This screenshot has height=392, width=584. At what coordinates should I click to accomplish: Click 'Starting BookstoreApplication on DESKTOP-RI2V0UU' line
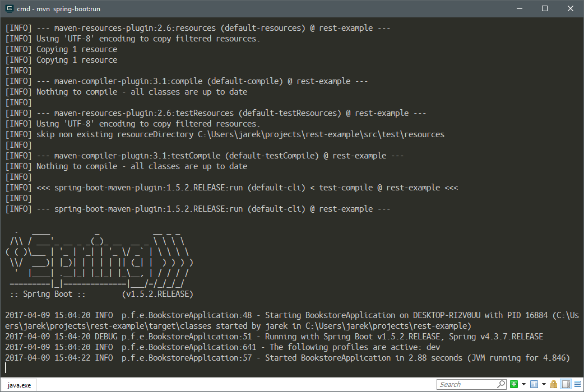click(292, 320)
